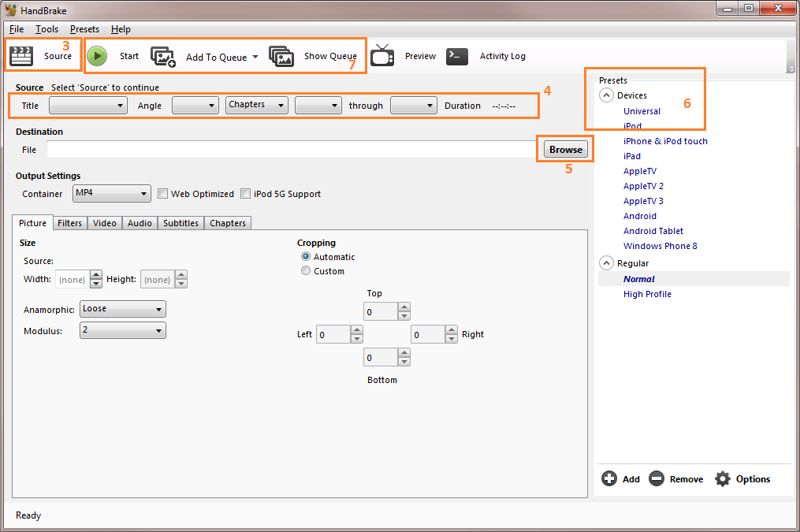The height and width of the screenshot is (532, 800).
Task: Select the AppleTV 3 preset
Action: 643,201
